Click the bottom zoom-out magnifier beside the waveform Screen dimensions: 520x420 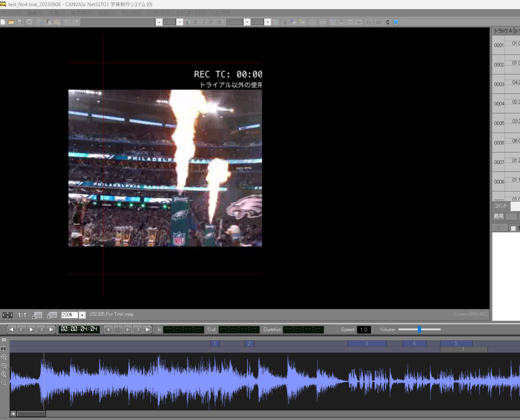4,383
